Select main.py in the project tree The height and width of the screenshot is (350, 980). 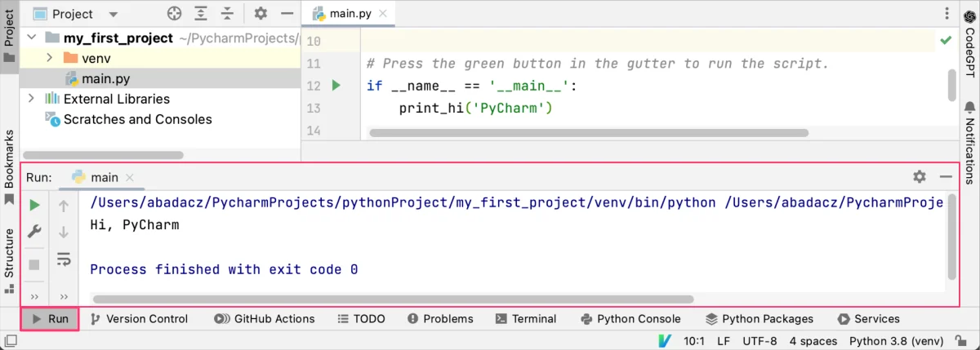[x=105, y=78]
